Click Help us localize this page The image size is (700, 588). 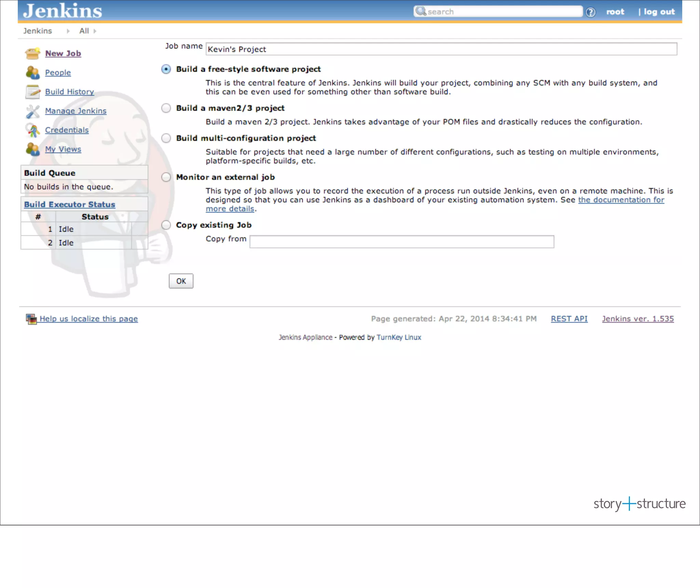point(89,319)
